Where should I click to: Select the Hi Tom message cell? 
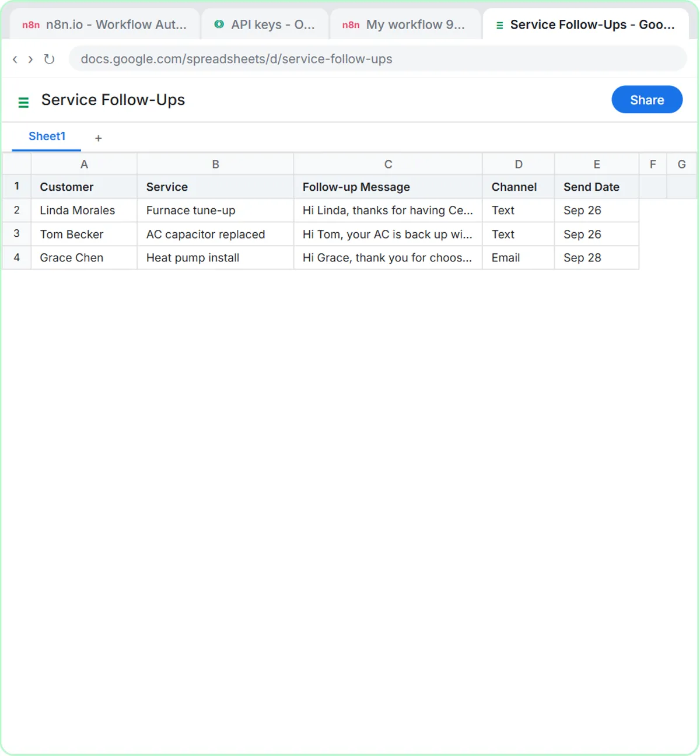388,234
